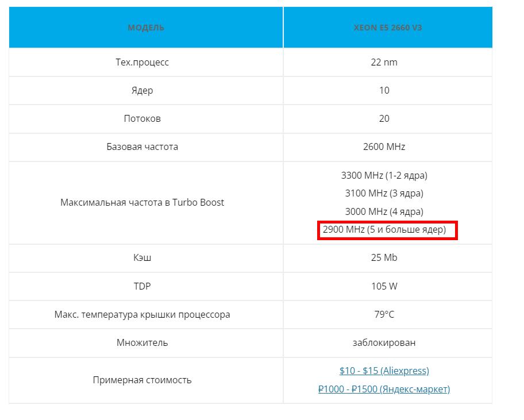Viewport: 524px width, 420px height.
Task: Open the $10 - $15 (Aliexpress) link
Action: coord(384,371)
